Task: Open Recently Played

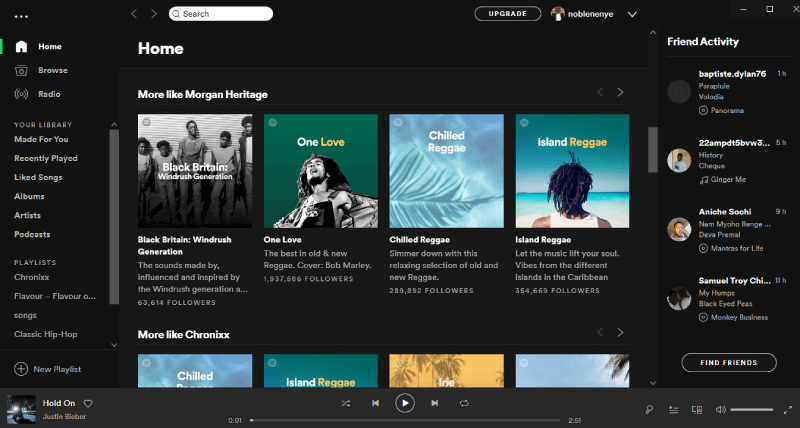Action: pos(46,158)
